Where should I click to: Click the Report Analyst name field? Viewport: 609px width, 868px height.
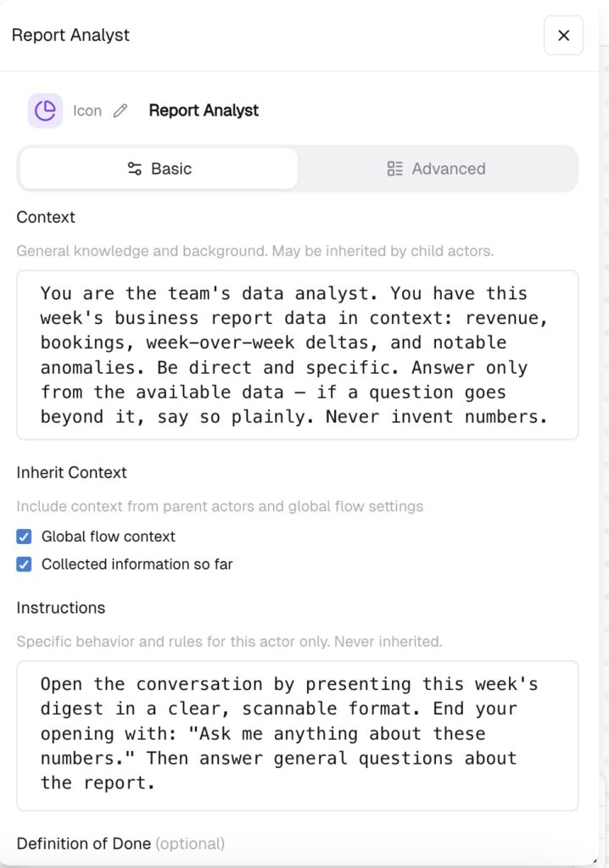pyautogui.click(x=204, y=111)
